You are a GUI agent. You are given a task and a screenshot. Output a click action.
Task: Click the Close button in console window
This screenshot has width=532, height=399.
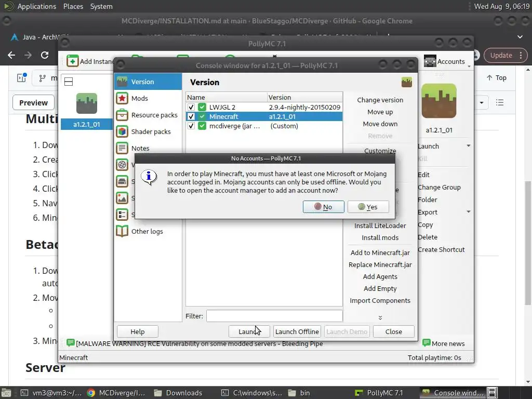point(394,331)
